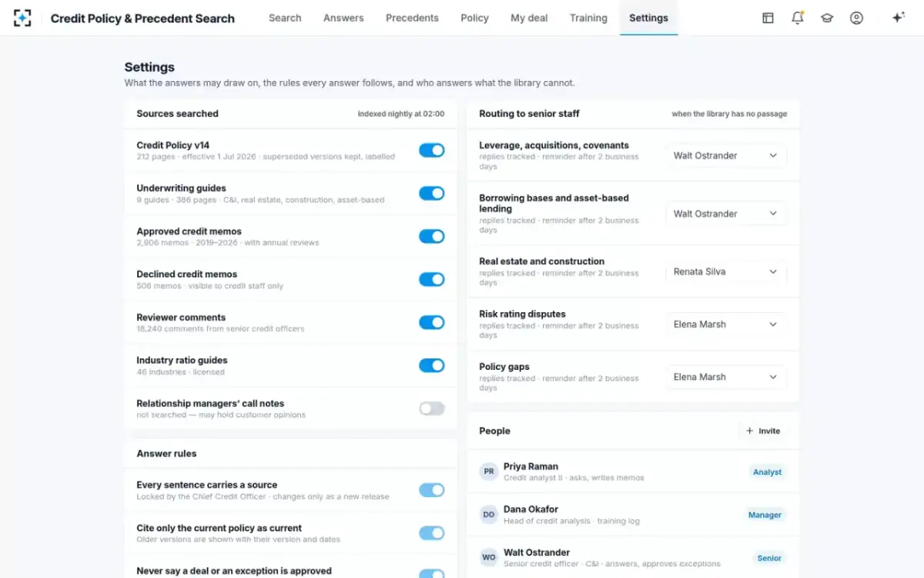924x578 pixels.
Task: Click Reviewer comments label
Action: [x=181, y=318]
